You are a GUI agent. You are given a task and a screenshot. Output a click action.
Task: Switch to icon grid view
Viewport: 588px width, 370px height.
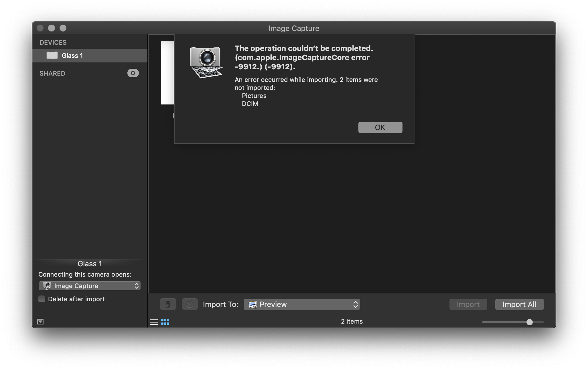pyautogui.click(x=165, y=322)
